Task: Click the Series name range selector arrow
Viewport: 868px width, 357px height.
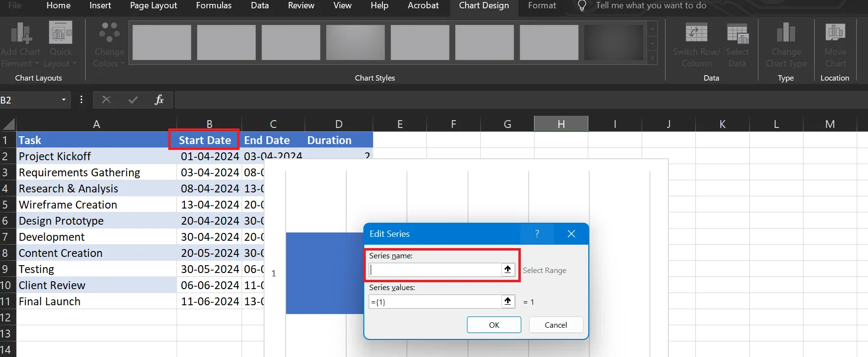Action: pos(508,270)
